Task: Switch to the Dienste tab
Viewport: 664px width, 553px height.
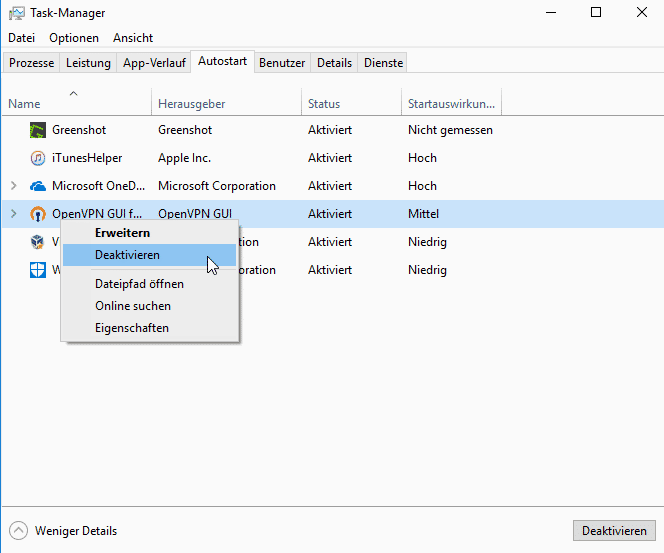Action: click(x=384, y=63)
